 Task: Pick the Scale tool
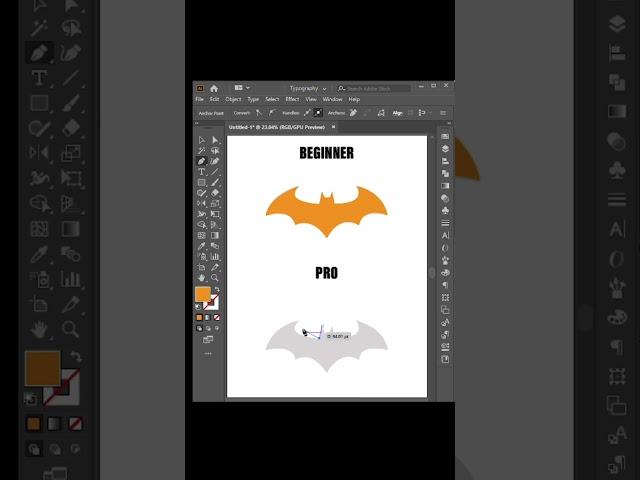[x=215, y=203]
